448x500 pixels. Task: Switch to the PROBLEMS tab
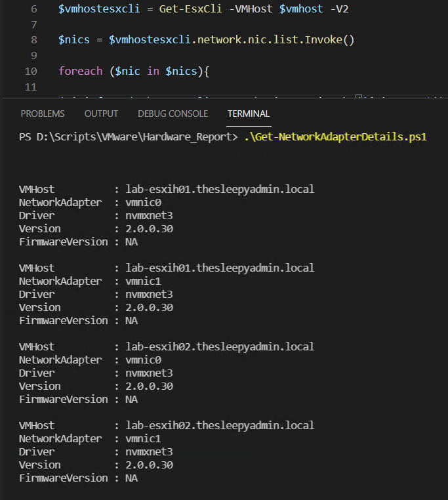coord(43,114)
